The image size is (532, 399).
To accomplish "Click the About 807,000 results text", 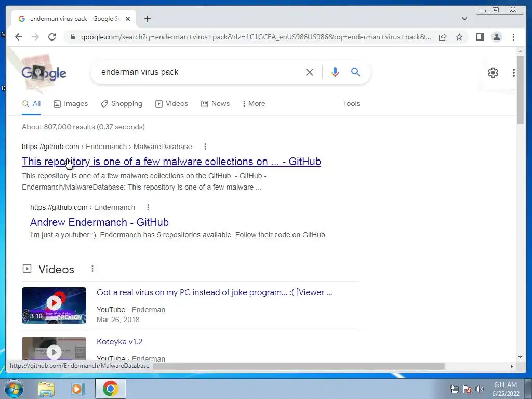I will (84, 127).
